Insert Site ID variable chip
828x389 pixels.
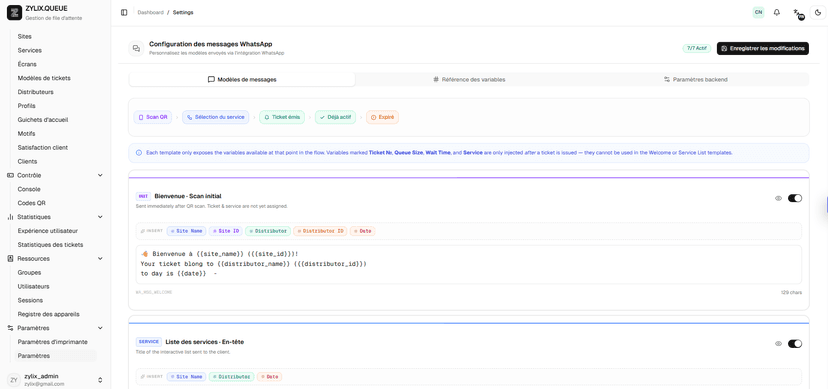click(225, 231)
